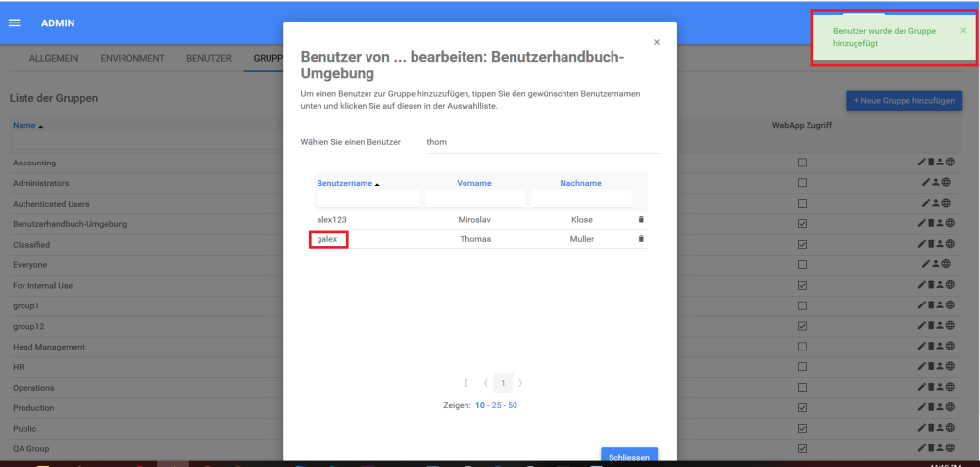Disable WebApp Zugriff for Classified
This screenshot has width=980, height=467.
[x=802, y=244]
